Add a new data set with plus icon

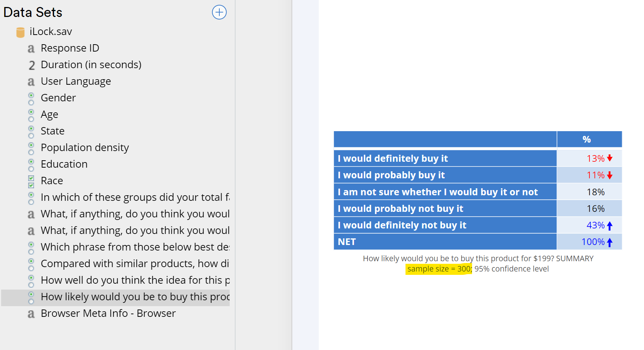[x=219, y=13]
